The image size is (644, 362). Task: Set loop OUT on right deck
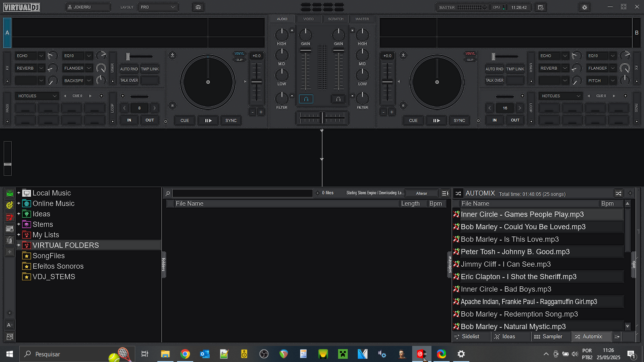click(515, 120)
